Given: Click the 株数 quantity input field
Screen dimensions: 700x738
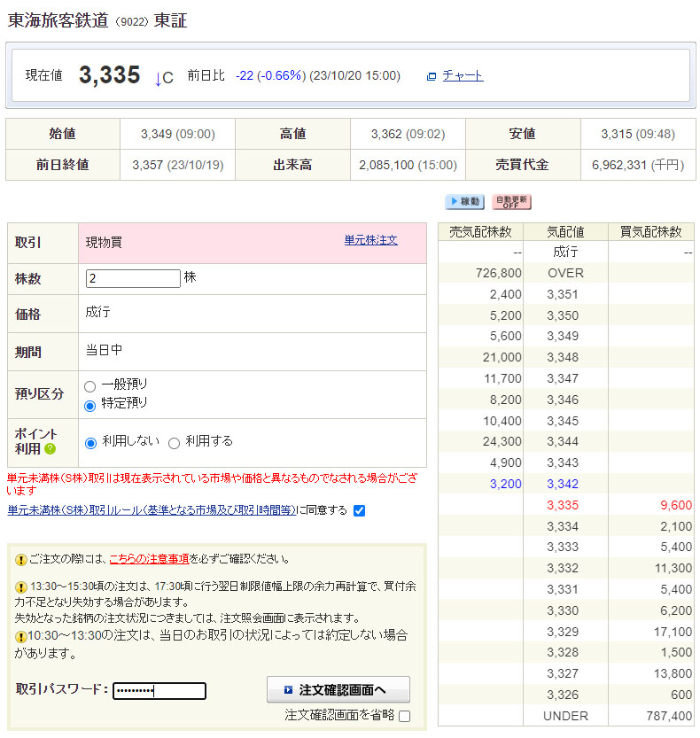Looking at the screenshot, I should point(133,278).
